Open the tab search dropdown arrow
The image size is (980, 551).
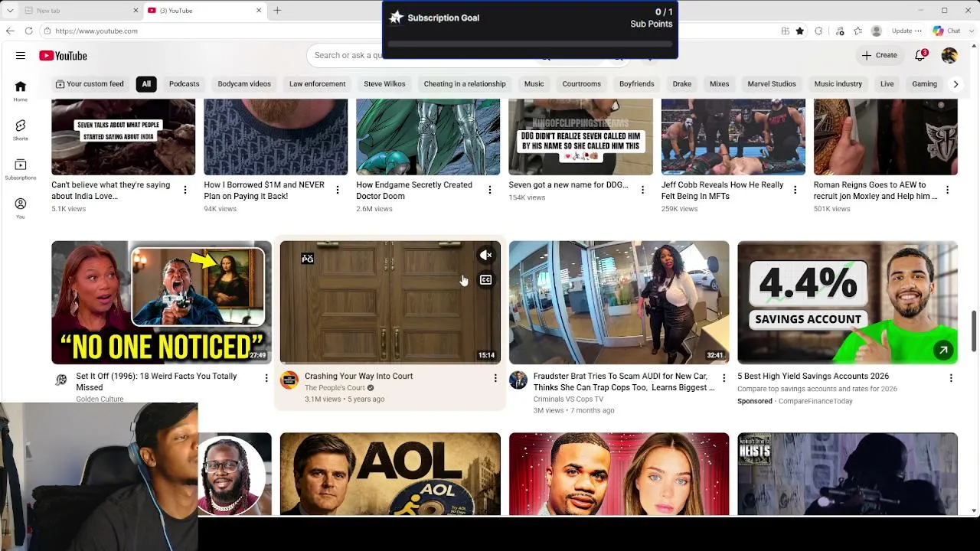tap(10, 11)
